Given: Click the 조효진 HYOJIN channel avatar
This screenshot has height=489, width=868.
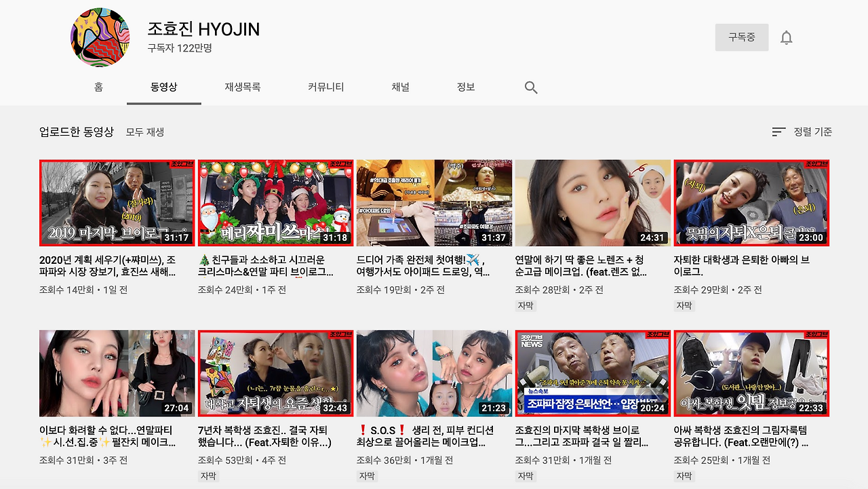Looking at the screenshot, I should pos(100,37).
